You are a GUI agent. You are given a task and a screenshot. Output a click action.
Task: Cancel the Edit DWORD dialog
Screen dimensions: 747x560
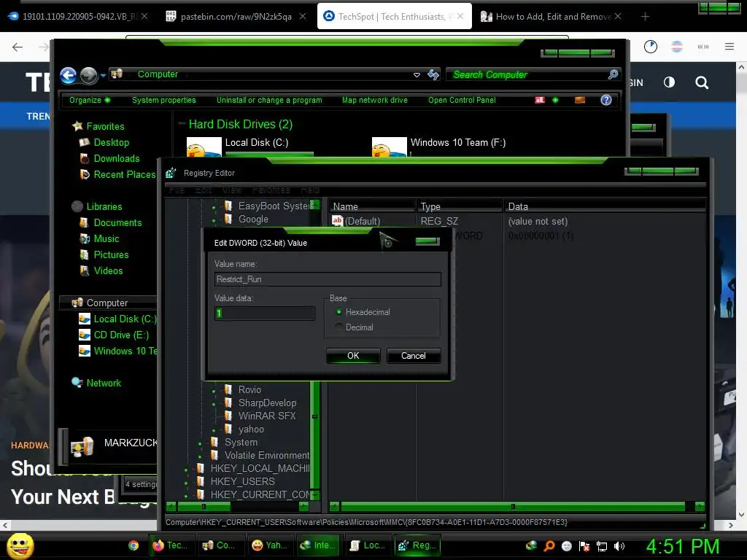click(x=414, y=356)
